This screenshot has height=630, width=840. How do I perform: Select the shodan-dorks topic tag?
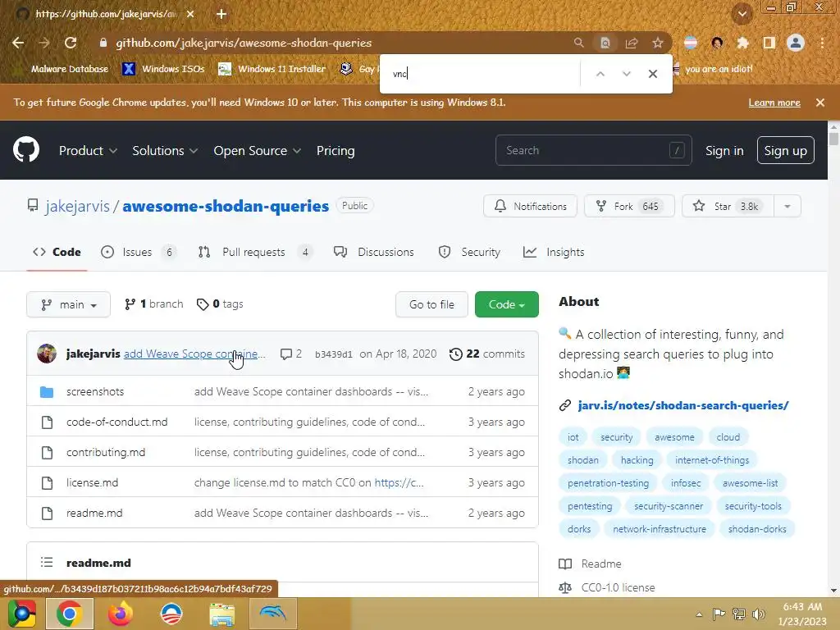[x=757, y=529]
